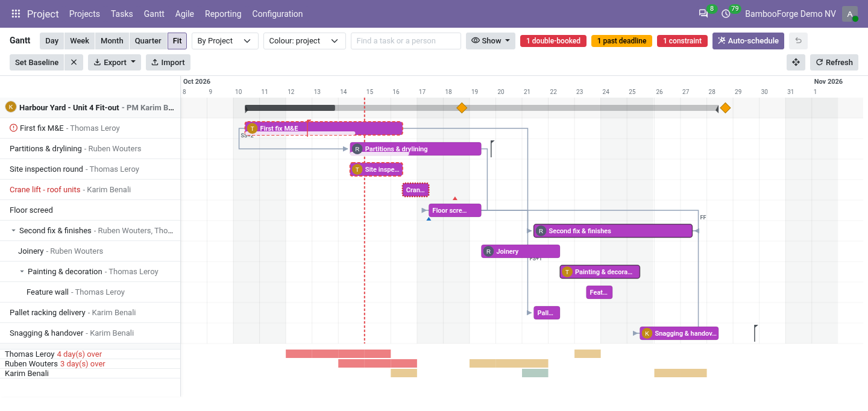Select the Floor screed task row
The height and width of the screenshot is (411, 868).
(90, 210)
